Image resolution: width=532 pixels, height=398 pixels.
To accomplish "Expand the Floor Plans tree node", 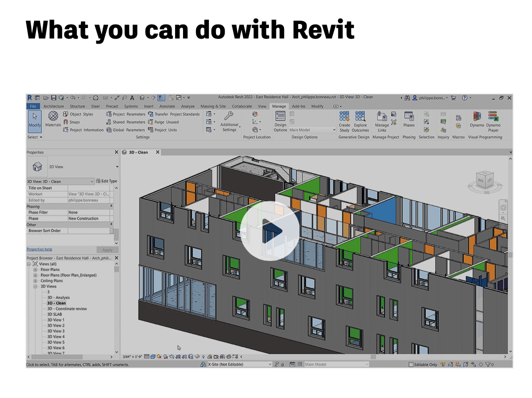I will 35,270.
